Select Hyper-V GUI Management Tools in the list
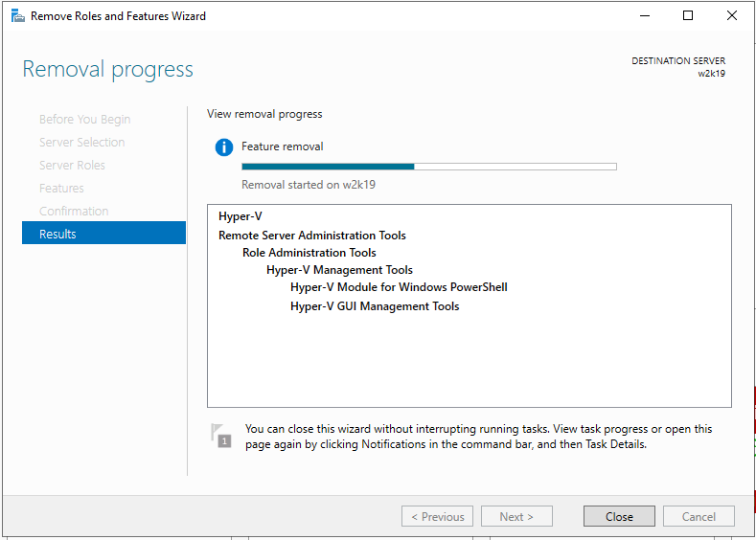756x540 pixels. pos(375,306)
